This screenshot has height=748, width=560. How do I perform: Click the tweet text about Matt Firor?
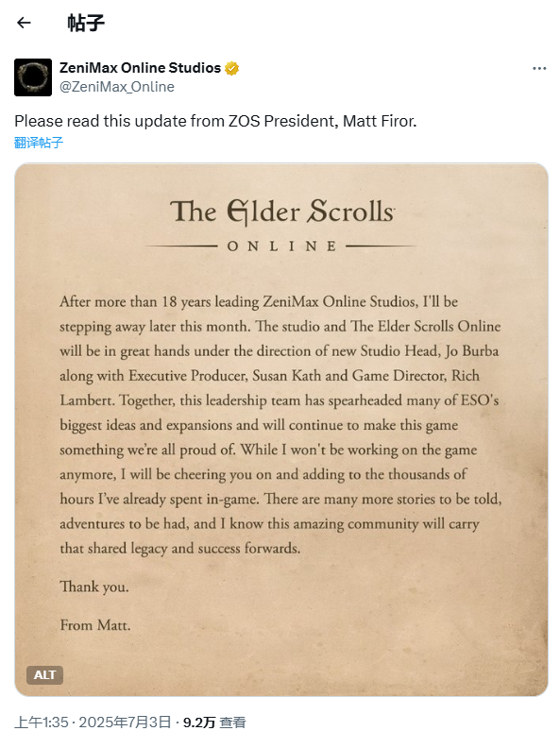(215, 121)
